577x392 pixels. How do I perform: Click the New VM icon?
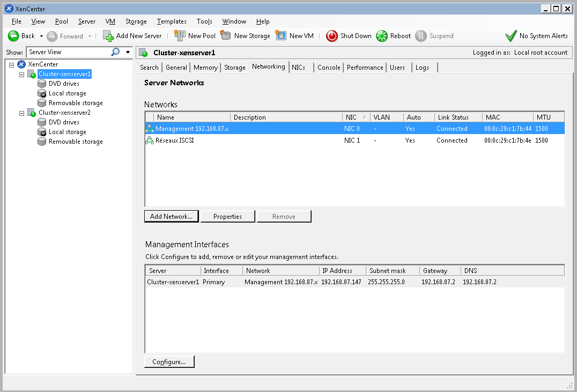(x=280, y=36)
